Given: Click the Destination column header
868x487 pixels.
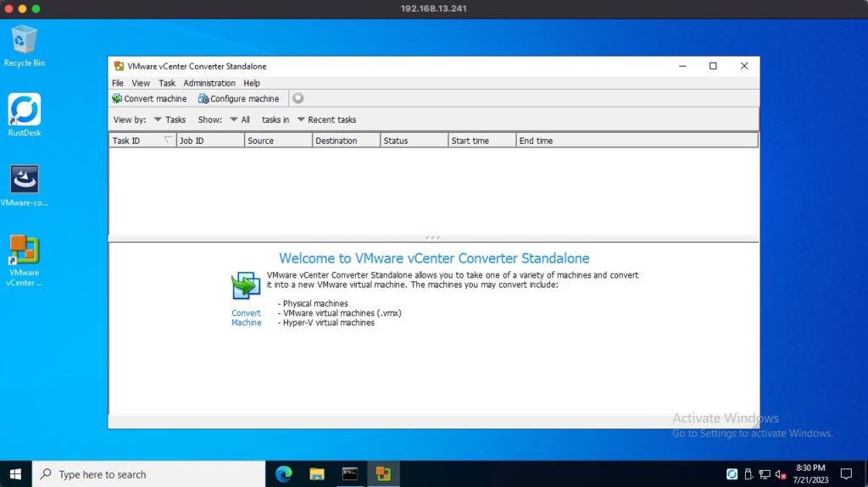Looking at the screenshot, I should [347, 141].
